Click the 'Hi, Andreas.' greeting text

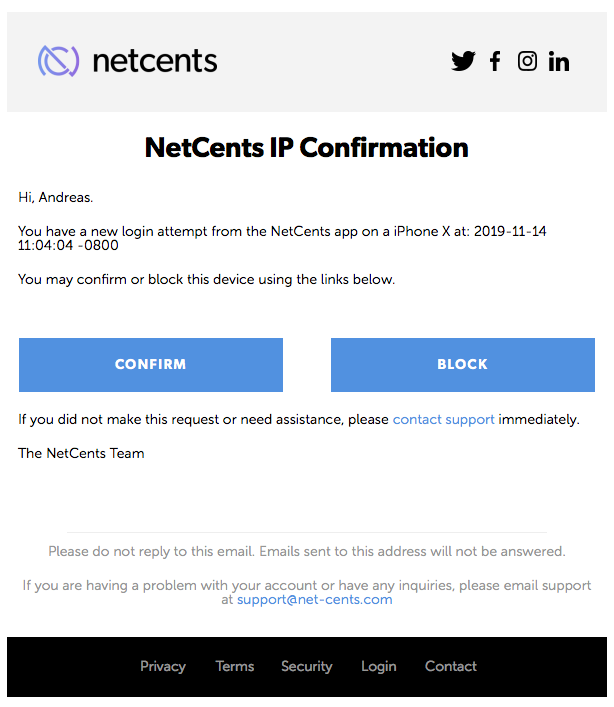click(56, 197)
